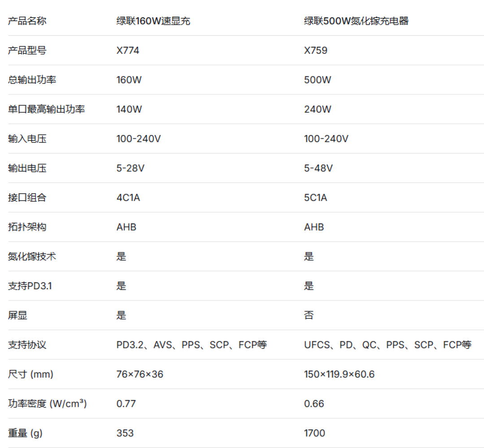
Task: Select model number 'X759'
Action: point(315,50)
